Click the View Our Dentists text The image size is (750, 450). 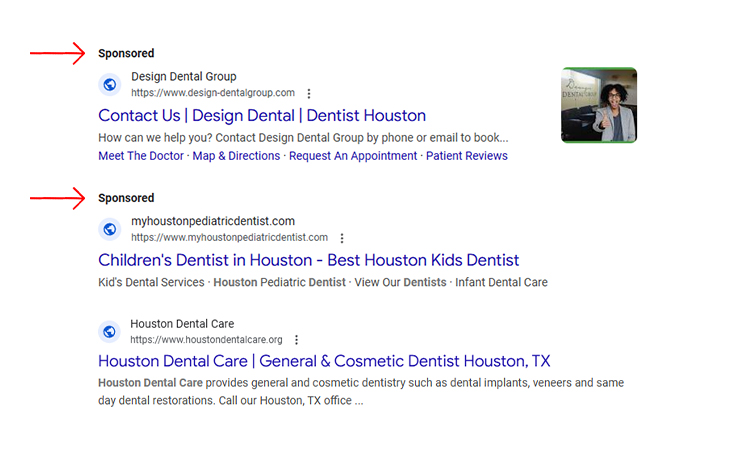[x=400, y=282]
